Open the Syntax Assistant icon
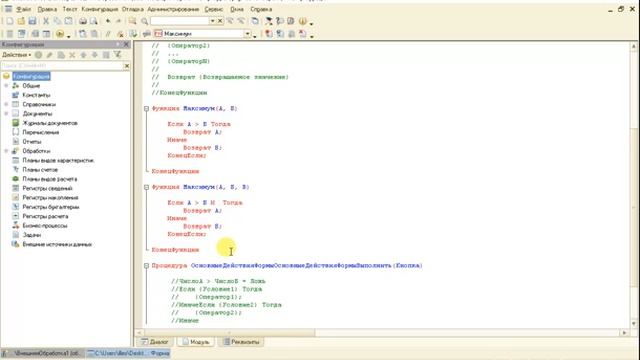 click(x=269, y=21)
